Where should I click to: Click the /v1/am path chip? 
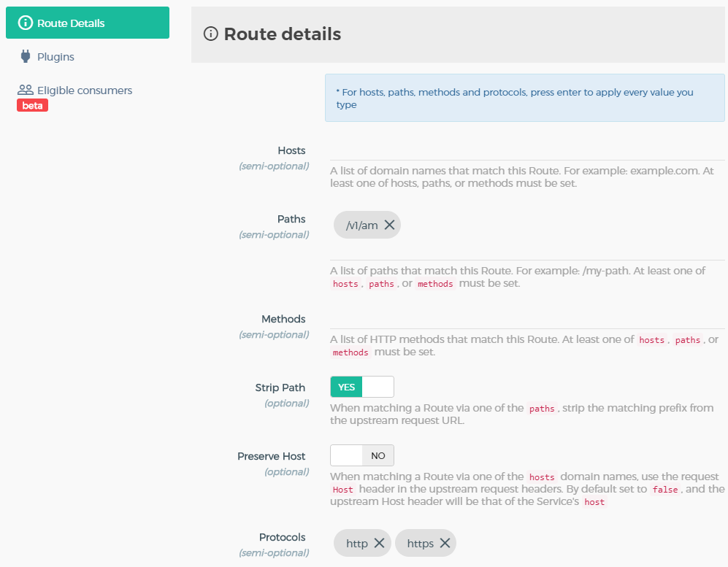362,225
